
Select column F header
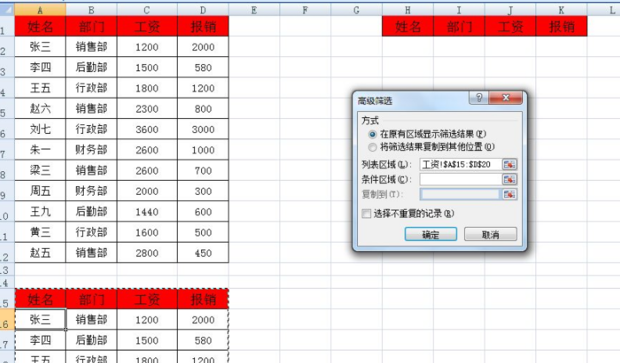(305, 10)
